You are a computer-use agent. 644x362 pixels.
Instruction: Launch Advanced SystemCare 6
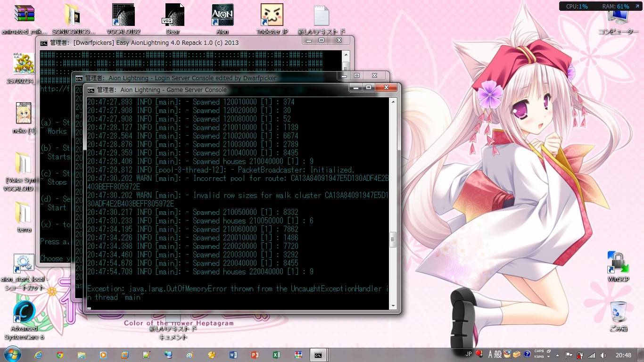pos(24,321)
